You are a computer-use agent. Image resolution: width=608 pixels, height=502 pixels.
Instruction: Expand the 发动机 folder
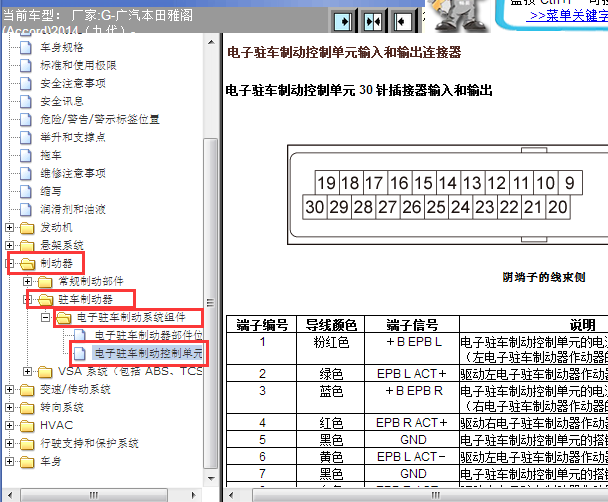pyautogui.click(x=9, y=228)
